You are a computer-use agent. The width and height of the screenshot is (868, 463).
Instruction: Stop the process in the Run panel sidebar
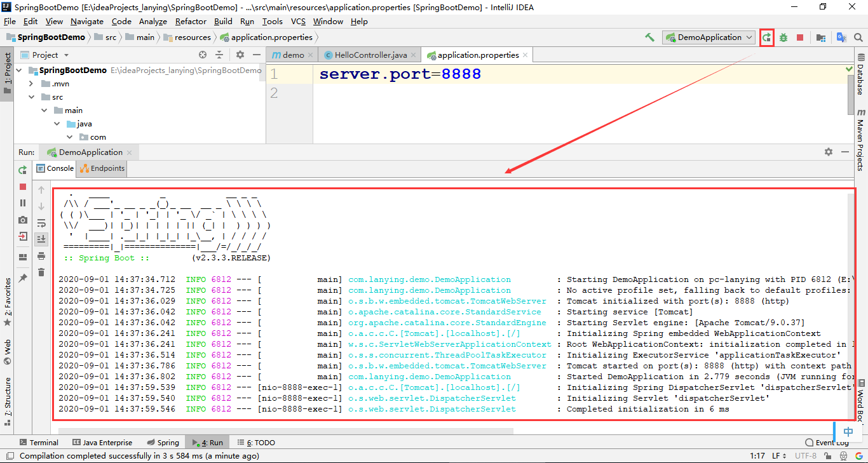(23, 187)
